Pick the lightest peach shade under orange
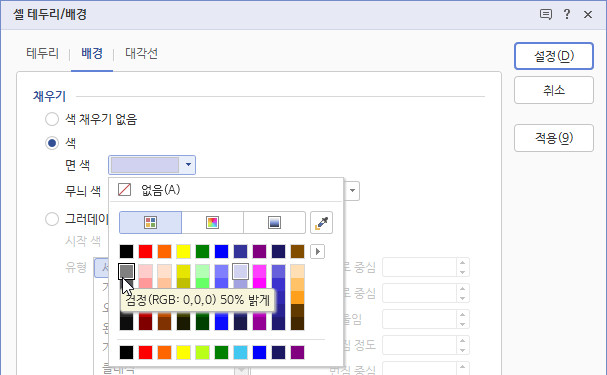607x375 pixels. [165, 272]
